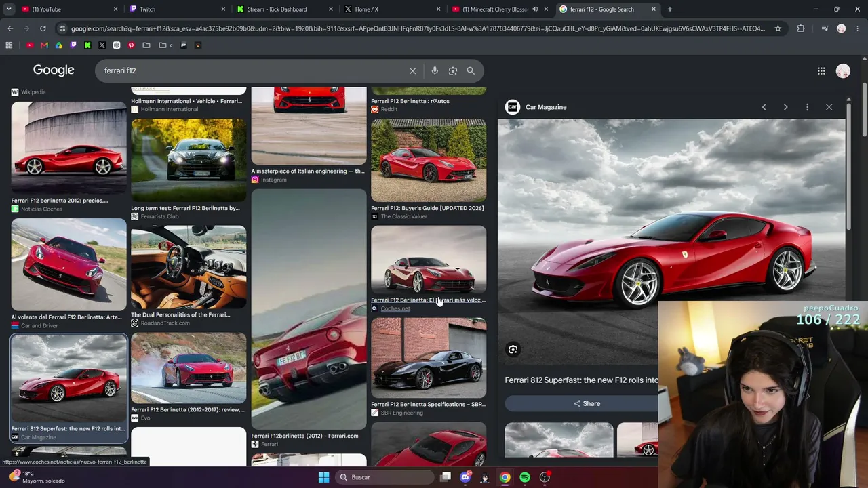868x488 pixels.
Task: Open the preview panel's three-dot menu
Action: 807,107
